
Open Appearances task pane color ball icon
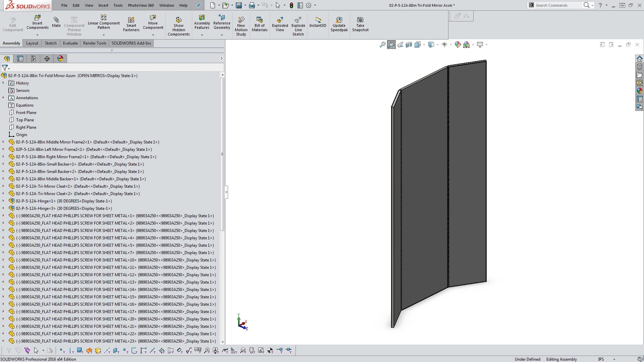[x=640, y=90]
